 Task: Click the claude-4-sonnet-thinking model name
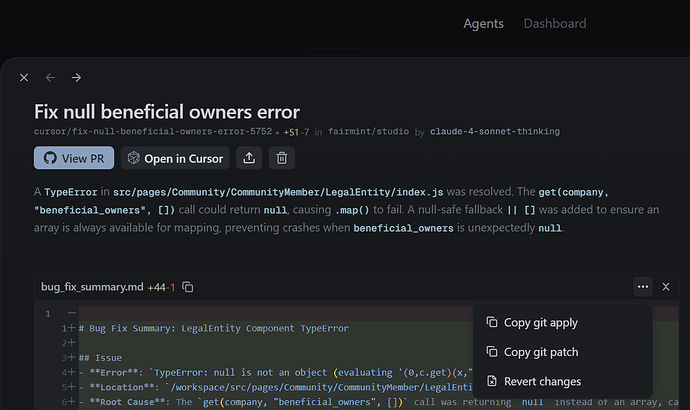(x=495, y=132)
